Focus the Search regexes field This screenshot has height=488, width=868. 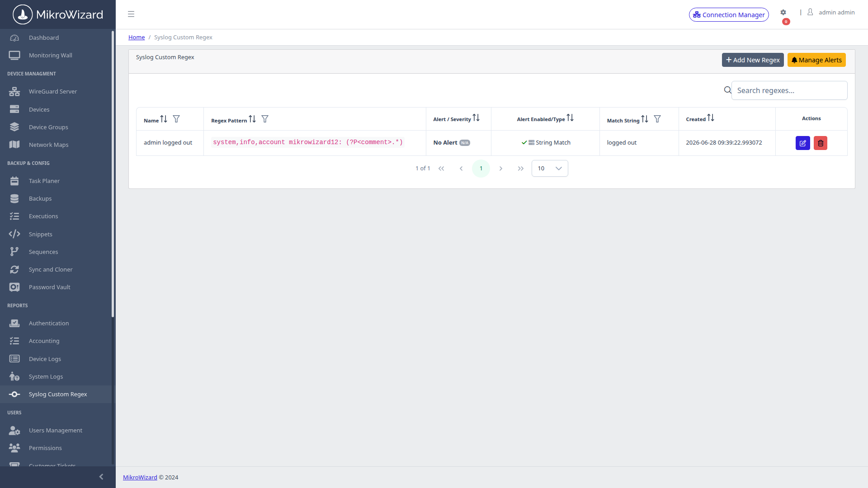click(789, 90)
